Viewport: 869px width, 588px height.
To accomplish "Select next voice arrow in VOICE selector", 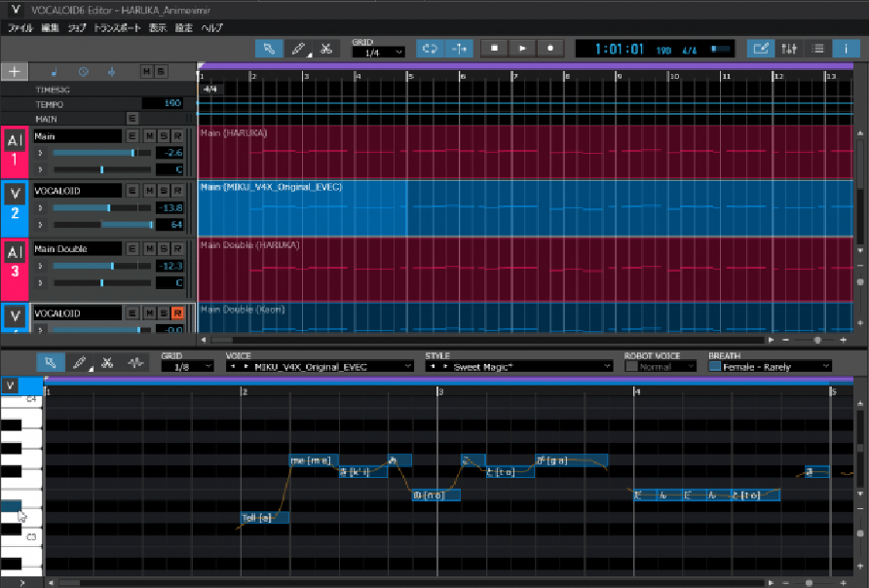I will point(246,367).
